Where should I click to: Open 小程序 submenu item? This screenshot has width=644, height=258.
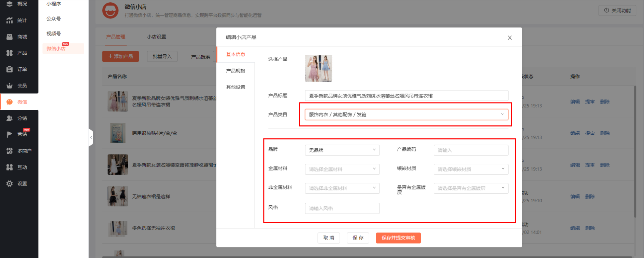pyautogui.click(x=54, y=4)
